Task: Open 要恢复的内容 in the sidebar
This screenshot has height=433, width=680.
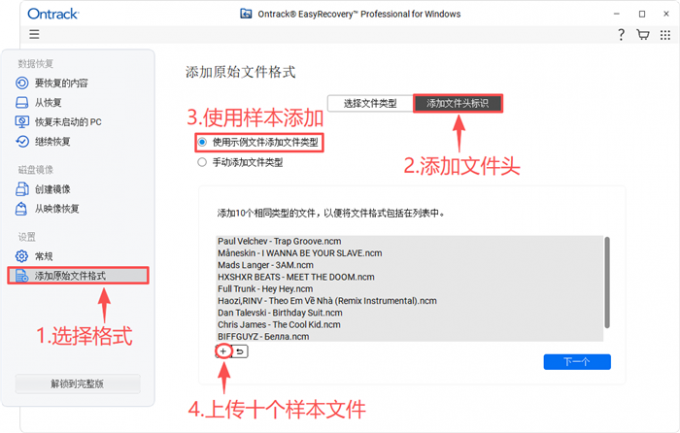Action: 61,83
